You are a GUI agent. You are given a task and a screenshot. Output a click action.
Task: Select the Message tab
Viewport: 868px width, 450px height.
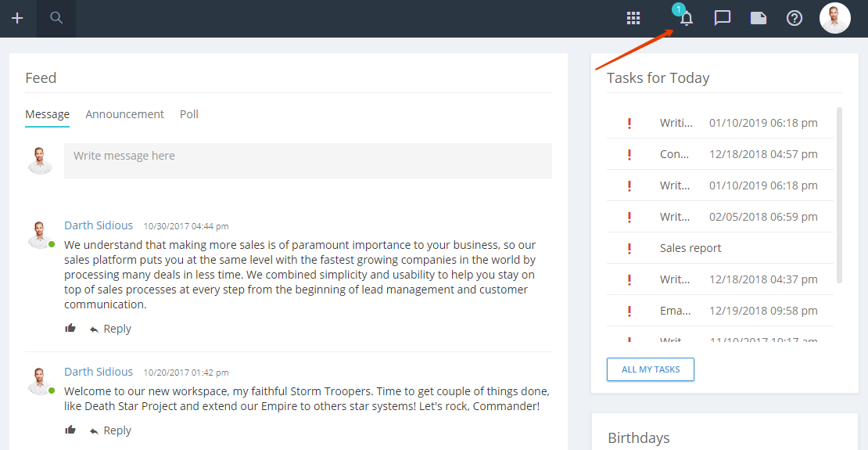(x=47, y=114)
